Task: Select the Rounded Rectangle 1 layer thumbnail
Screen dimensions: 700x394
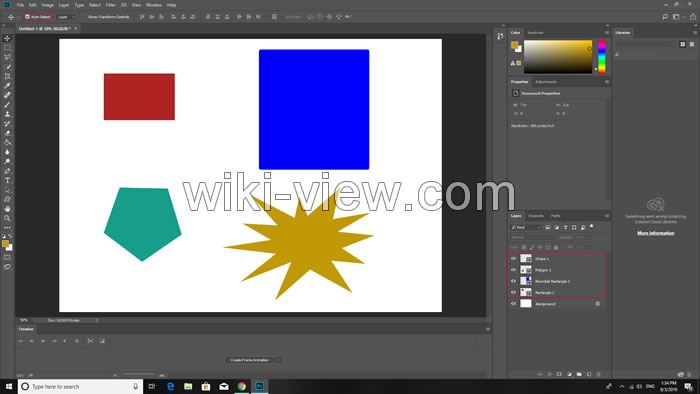Action: click(x=526, y=281)
